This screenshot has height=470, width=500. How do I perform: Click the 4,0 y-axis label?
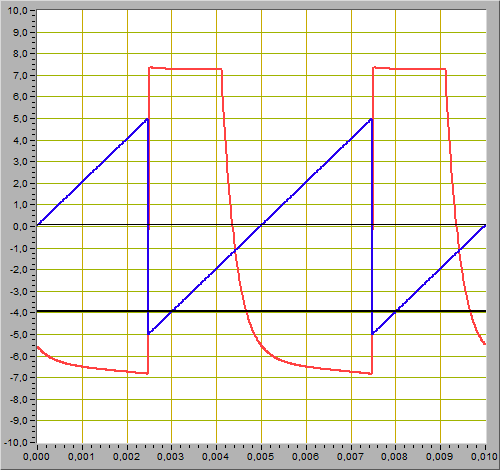click(x=20, y=140)
